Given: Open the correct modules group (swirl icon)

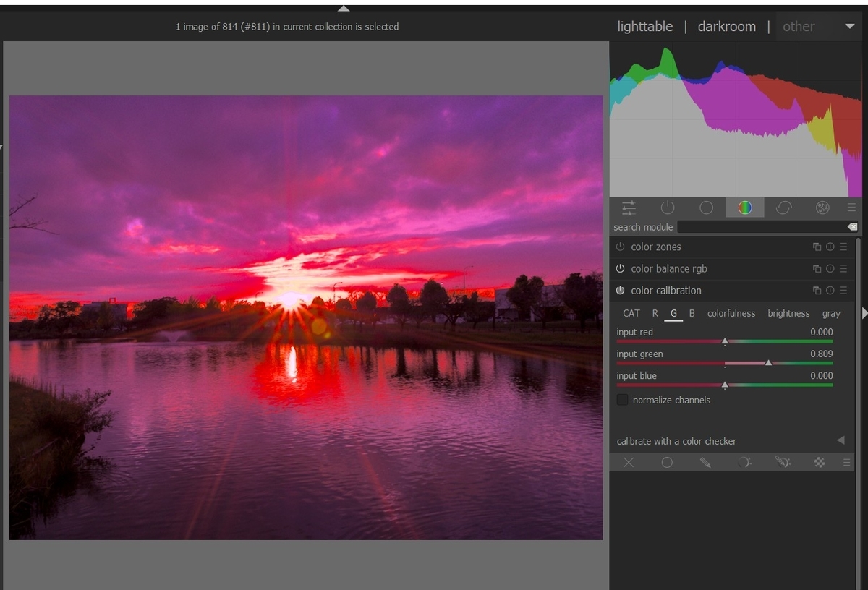Looking at the screenshot, I should pyautogui.click(x=783, y=208).
